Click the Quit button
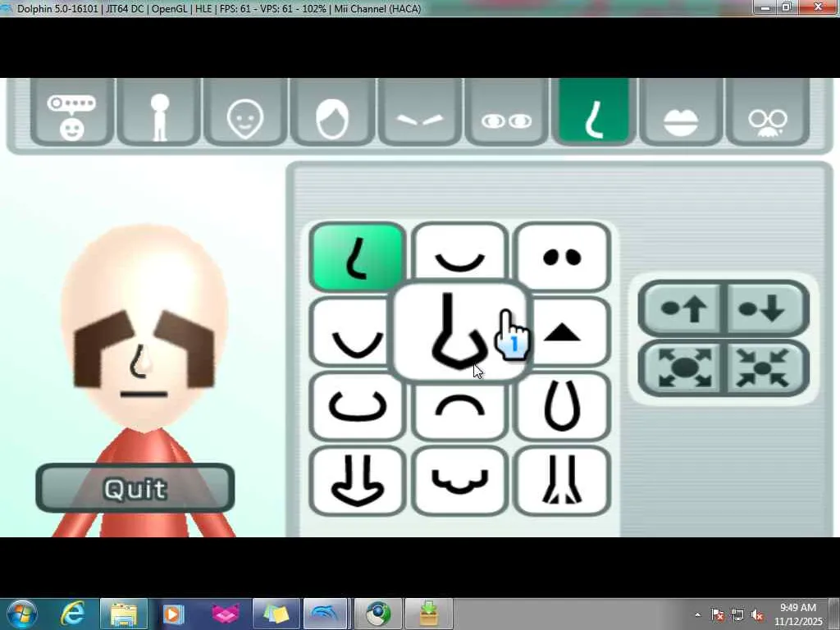The width and height of the screenshot is (840, 630). [135, 488]
